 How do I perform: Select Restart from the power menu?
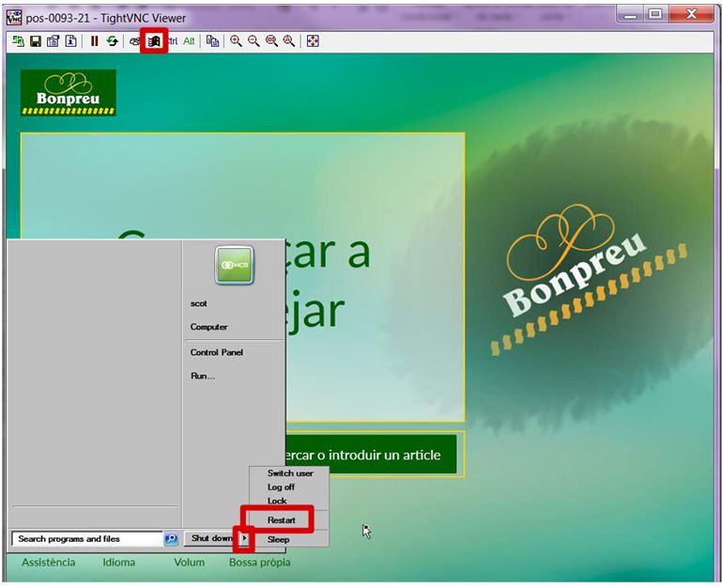[281, 519]
